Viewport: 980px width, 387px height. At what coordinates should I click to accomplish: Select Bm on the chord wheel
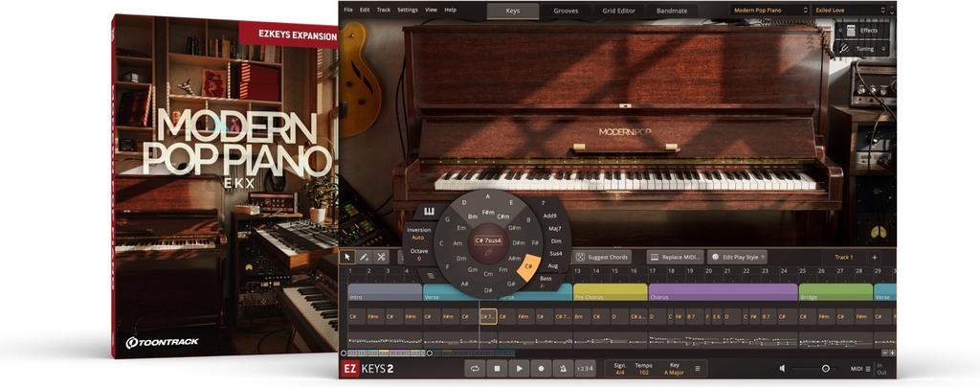(473, 216)
